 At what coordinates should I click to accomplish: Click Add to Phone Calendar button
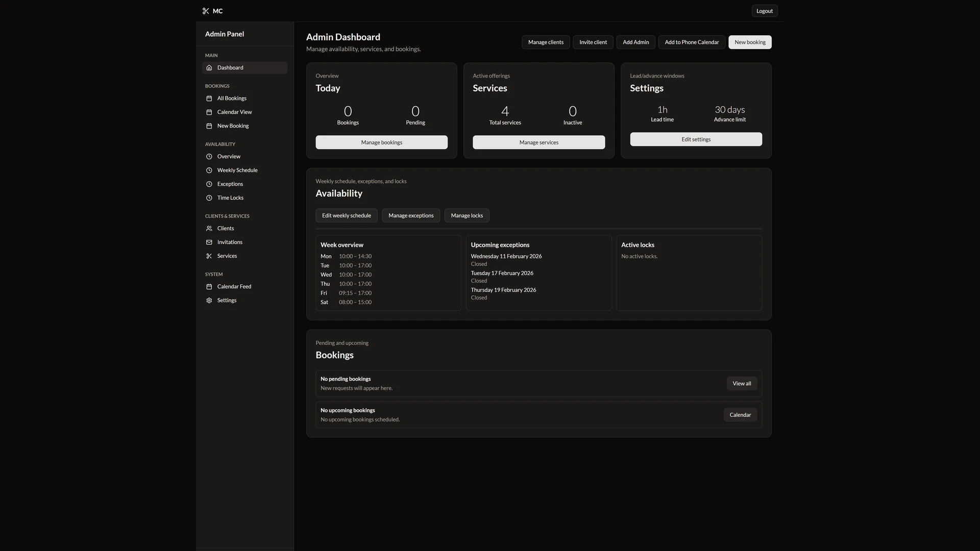[692, 42]
